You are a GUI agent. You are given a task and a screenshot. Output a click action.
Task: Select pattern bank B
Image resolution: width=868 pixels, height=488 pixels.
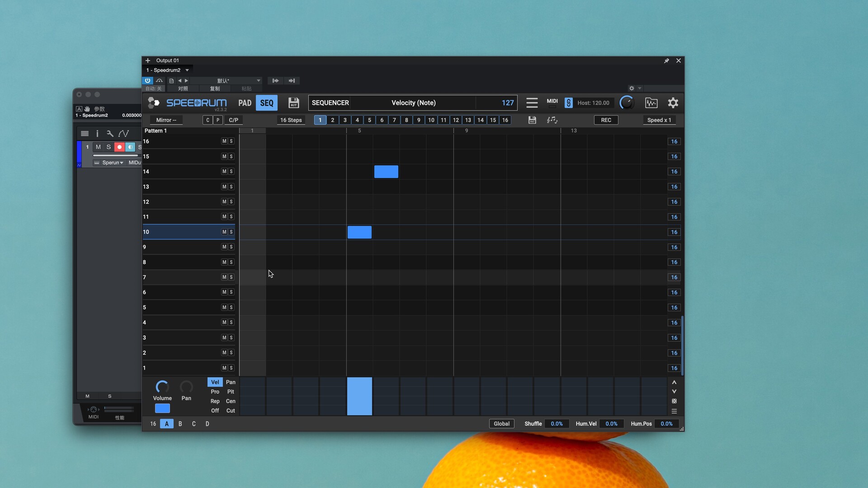180,424
